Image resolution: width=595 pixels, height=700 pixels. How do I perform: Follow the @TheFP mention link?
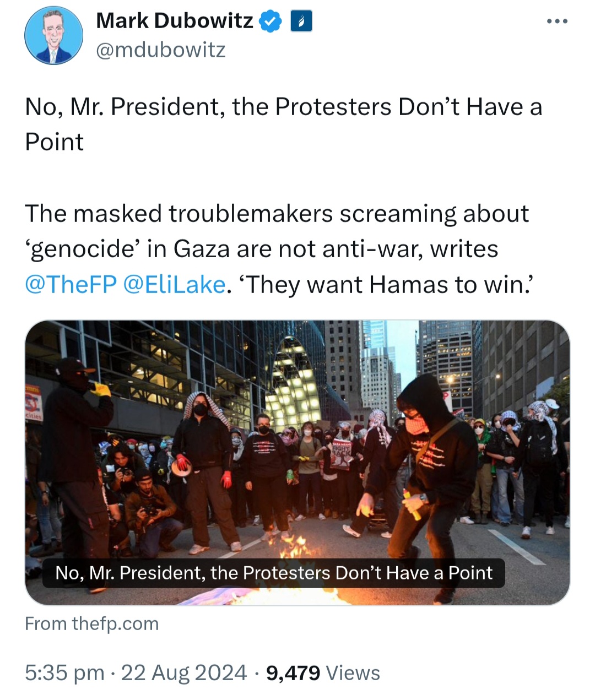coord(71,285)
